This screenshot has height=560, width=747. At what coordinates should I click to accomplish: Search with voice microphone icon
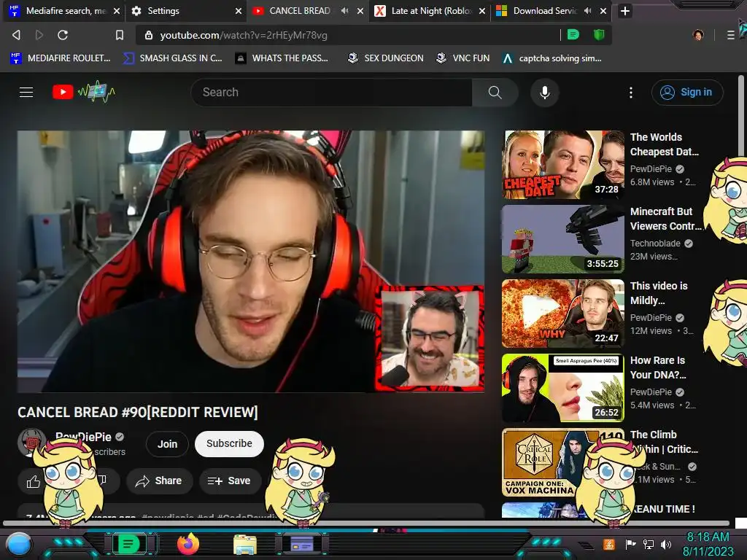pyautogui.click(x=544, y=93)
